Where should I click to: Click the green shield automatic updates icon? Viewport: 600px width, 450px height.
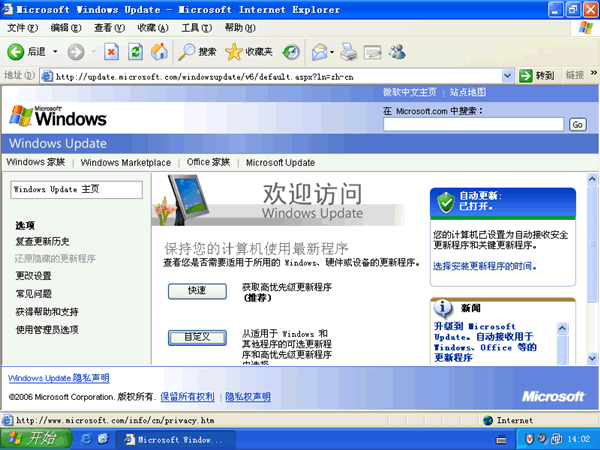(445, 202)
